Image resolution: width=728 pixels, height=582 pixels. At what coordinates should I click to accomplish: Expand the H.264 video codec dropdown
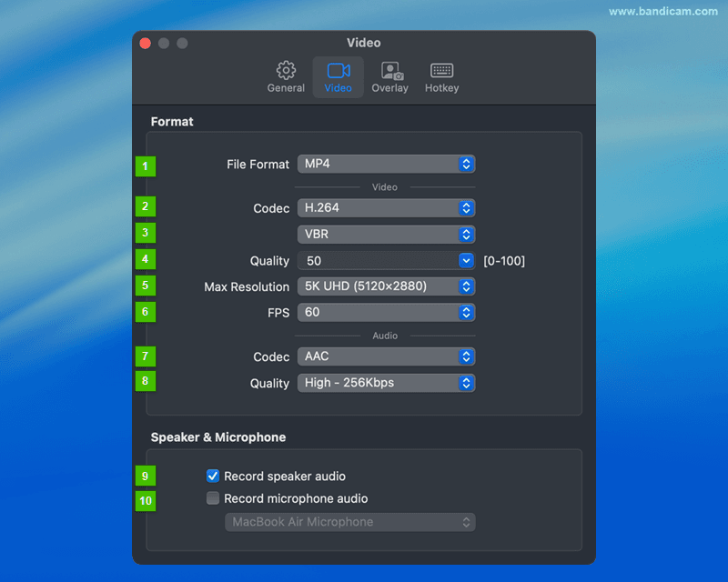386,207
